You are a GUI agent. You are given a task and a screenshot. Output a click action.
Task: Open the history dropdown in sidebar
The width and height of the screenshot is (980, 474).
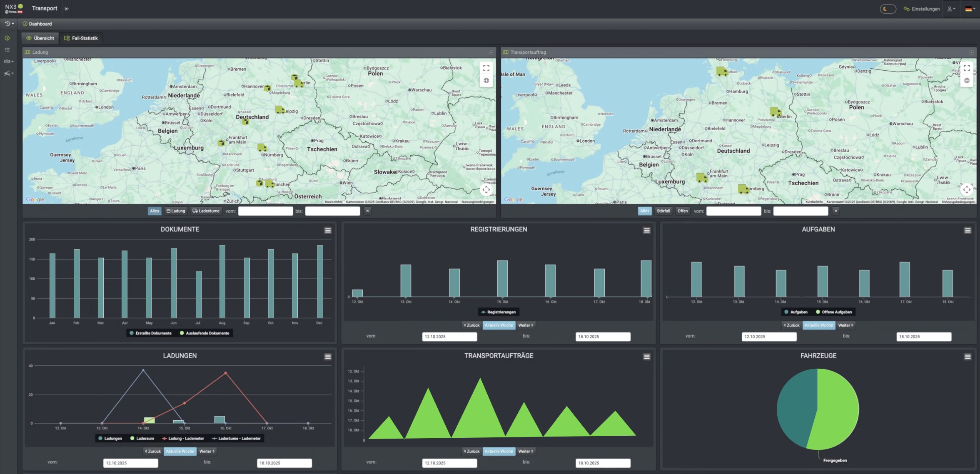click(9, 24)
